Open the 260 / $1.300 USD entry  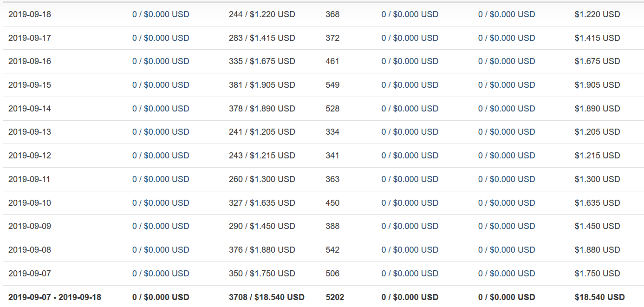[262, 179]
